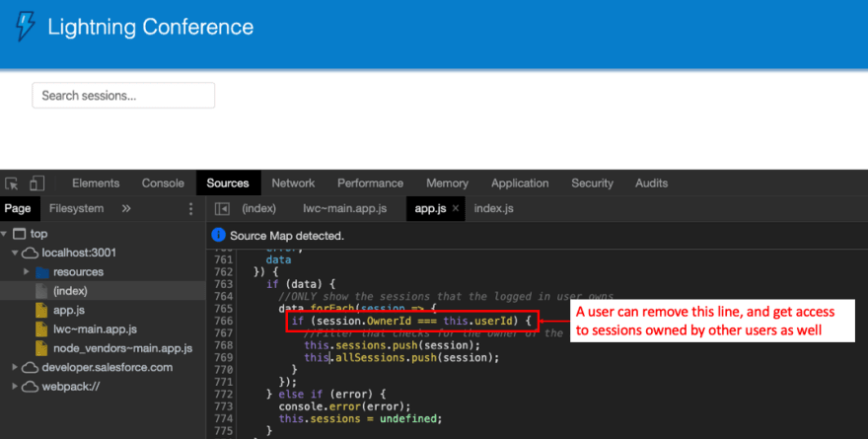Select localhost:3001 in the file tree
Screen dimensions: 868x439
(79, 253)
